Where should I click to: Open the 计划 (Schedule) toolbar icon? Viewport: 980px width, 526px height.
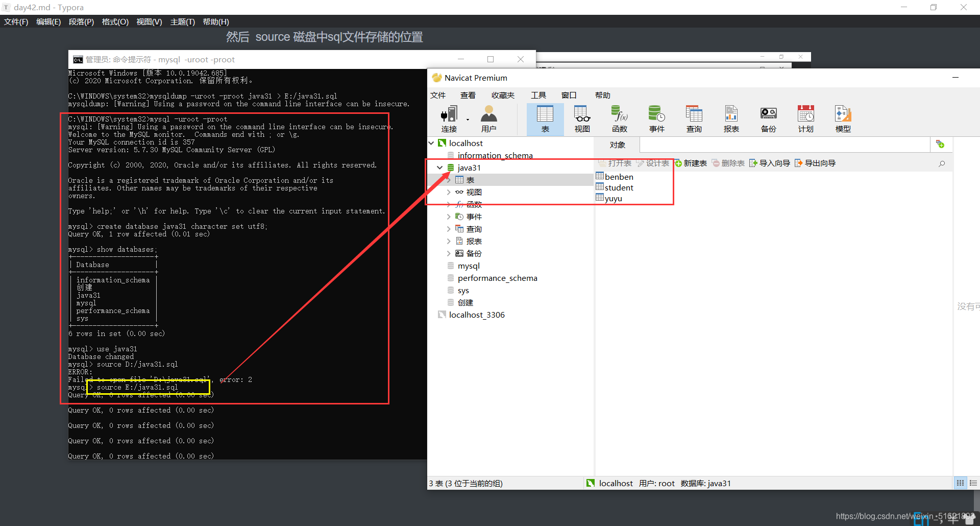(805, 118)
